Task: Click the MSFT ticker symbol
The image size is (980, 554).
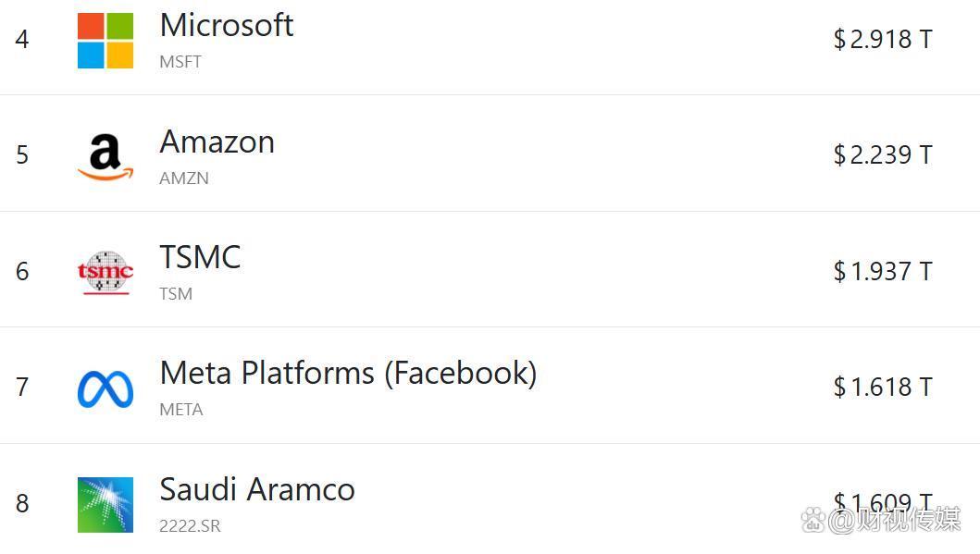Action: pos(180,62)
